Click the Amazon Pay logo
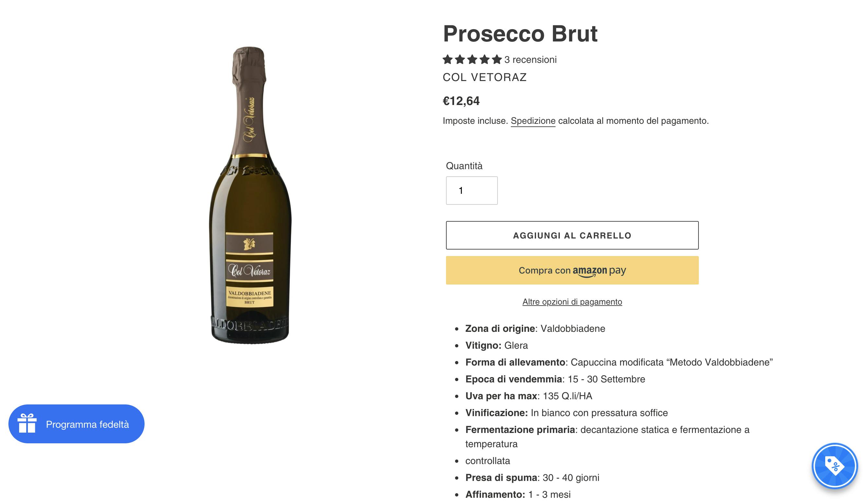This screenshot has width=868, height=501. (x=599, y=271)
